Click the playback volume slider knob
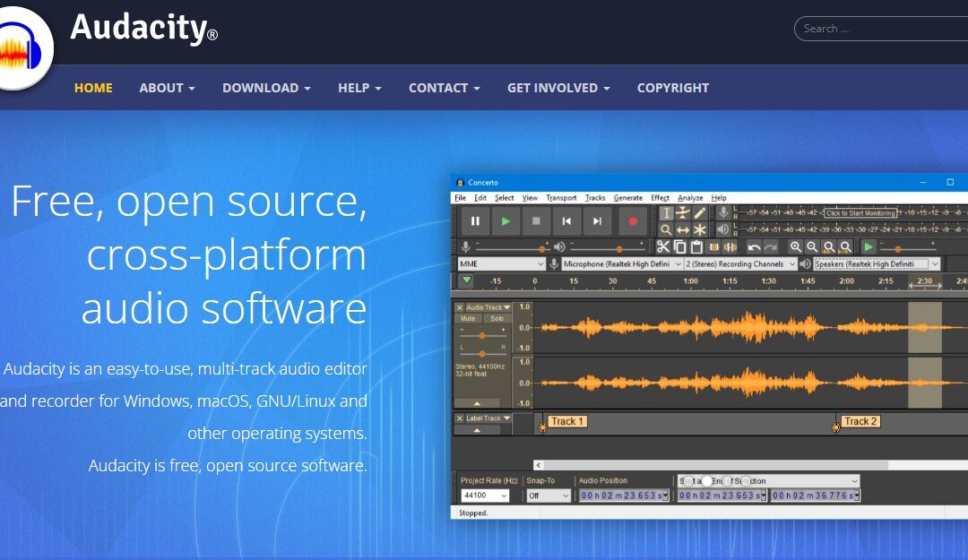This screenshot has height=560, width=968. 619,249
